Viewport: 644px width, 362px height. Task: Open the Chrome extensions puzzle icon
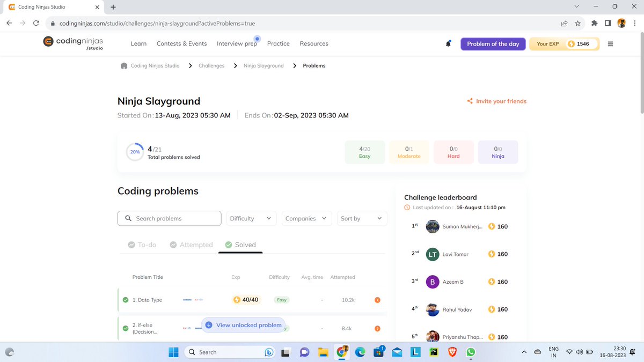[x=594, y=23]
